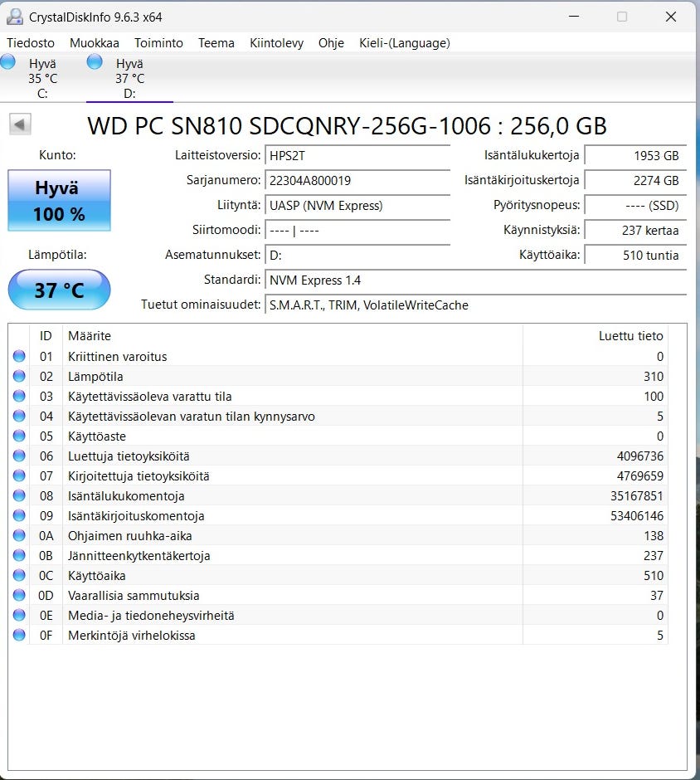Click the serial number field 22304A800019
This screenshot has height=780, width=700.
[357, 181]
